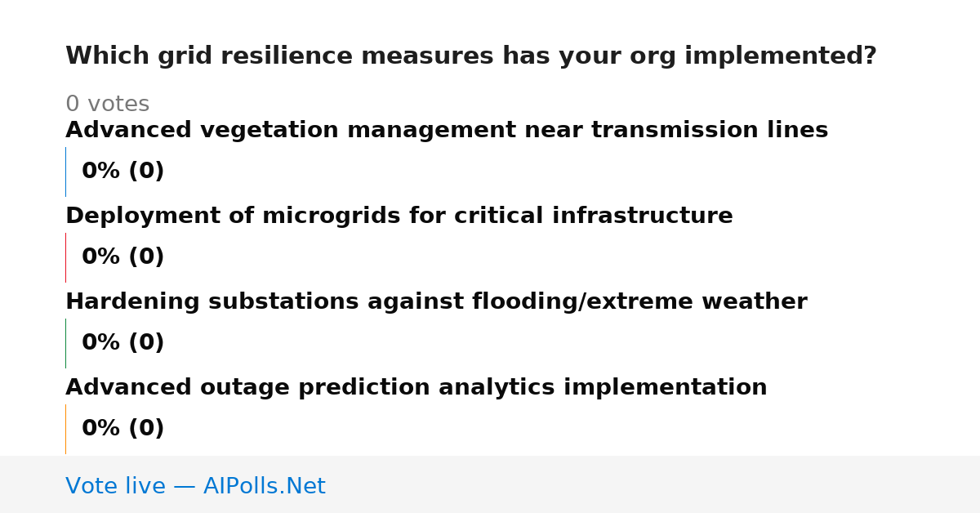Click the 0 votes counter text
980x513 pixels.
[107, 105]
